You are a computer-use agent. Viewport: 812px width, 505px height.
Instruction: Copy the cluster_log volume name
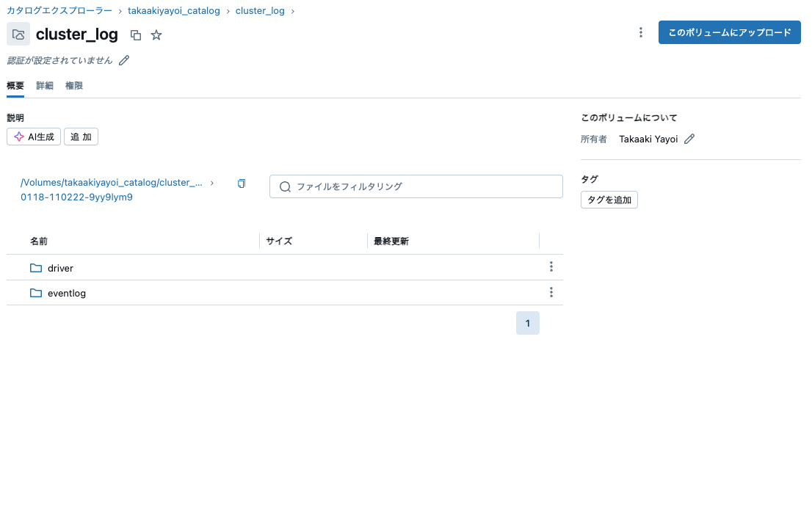[136, 34]
